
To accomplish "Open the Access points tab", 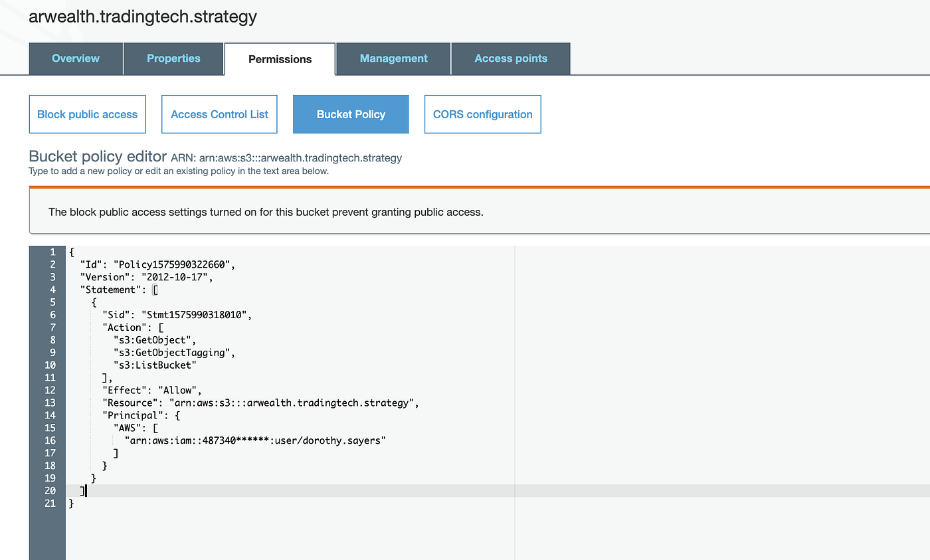I will pyautogui.click(x=510, y=58).
